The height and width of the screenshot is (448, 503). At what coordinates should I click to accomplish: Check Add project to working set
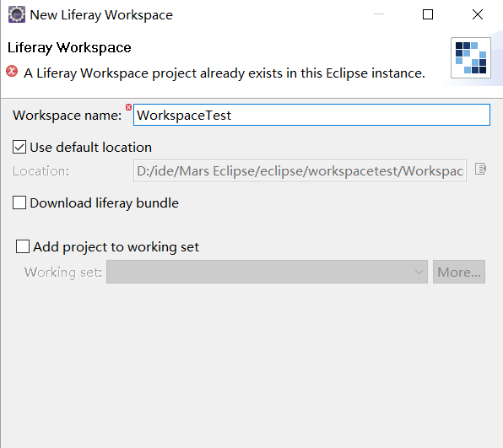click(23, 246)
